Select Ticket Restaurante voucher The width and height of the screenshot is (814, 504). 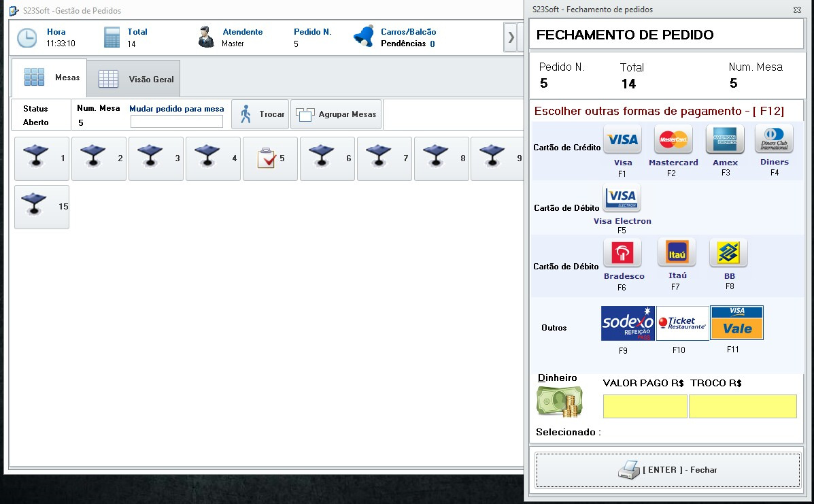click(682, 323)
